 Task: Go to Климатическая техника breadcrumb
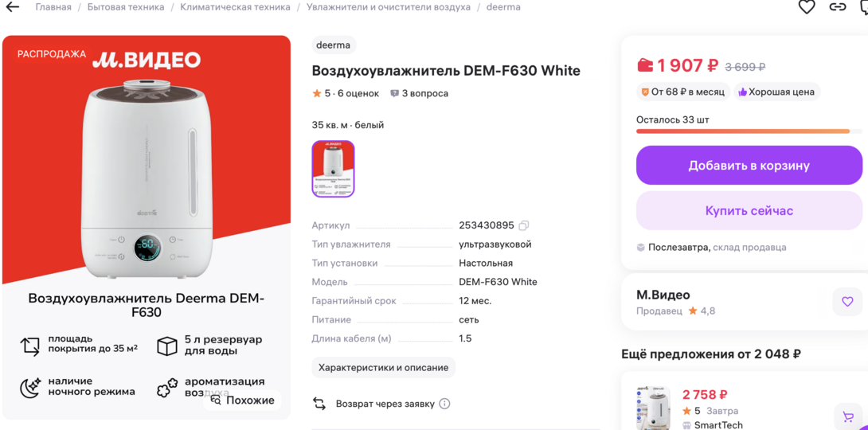click(235, 7)
